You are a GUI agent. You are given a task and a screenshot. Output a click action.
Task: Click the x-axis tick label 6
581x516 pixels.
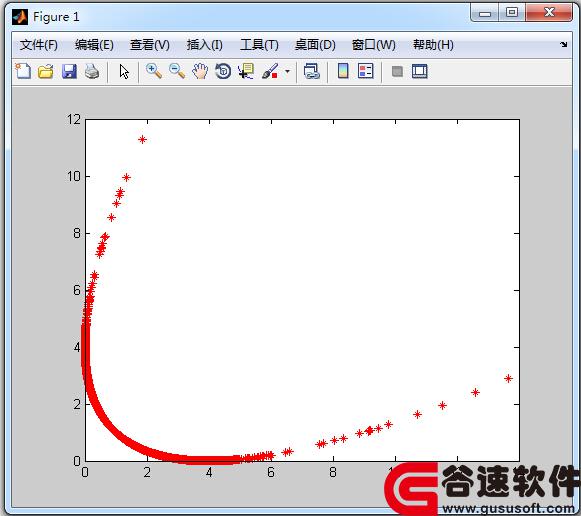coord(271,472)
